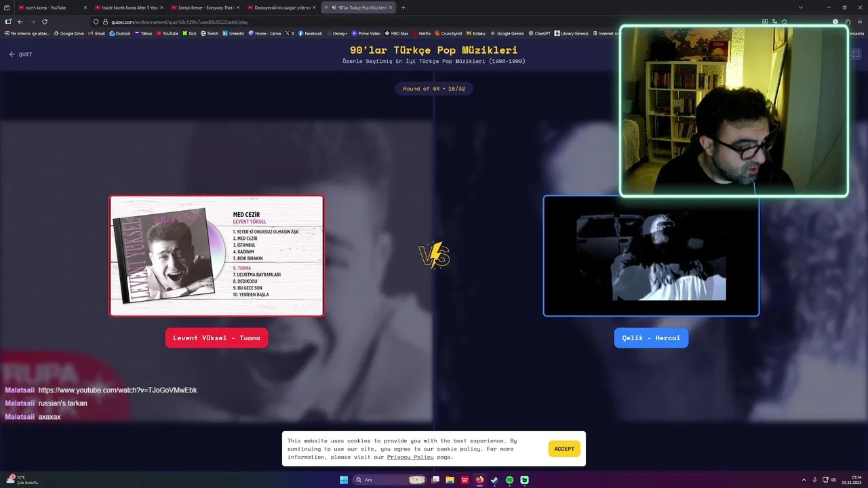Image resolution: width=868 pixels, height=488 pixels.
Task: Open Spotify from the taskbar
Action: (x=509, y=480)
